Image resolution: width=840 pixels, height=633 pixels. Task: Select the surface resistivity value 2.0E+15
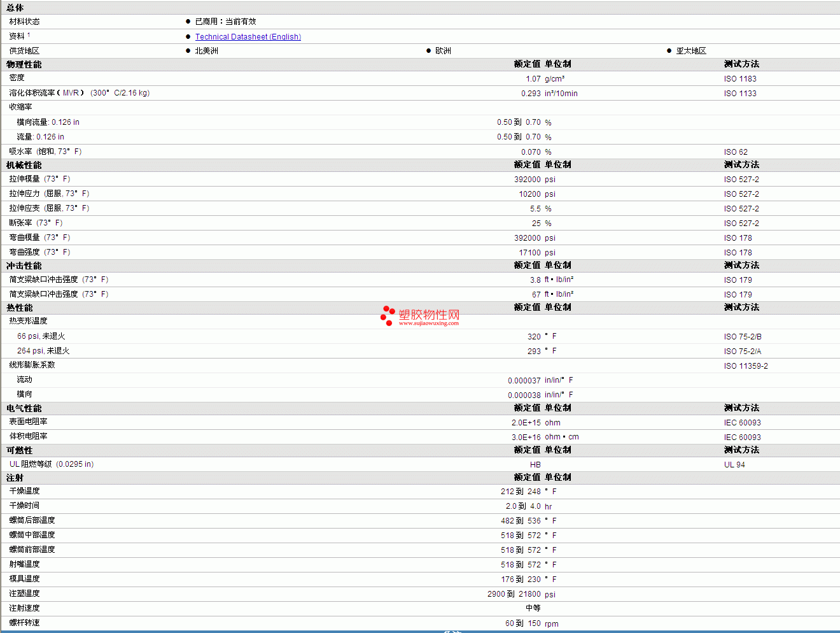[x=526, y=423]
